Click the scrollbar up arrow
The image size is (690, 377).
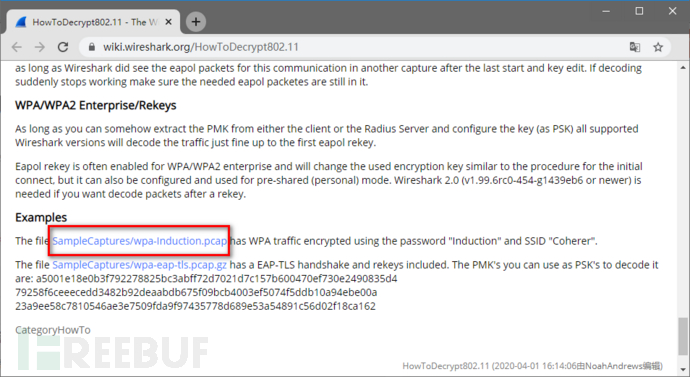click(683, 68)
